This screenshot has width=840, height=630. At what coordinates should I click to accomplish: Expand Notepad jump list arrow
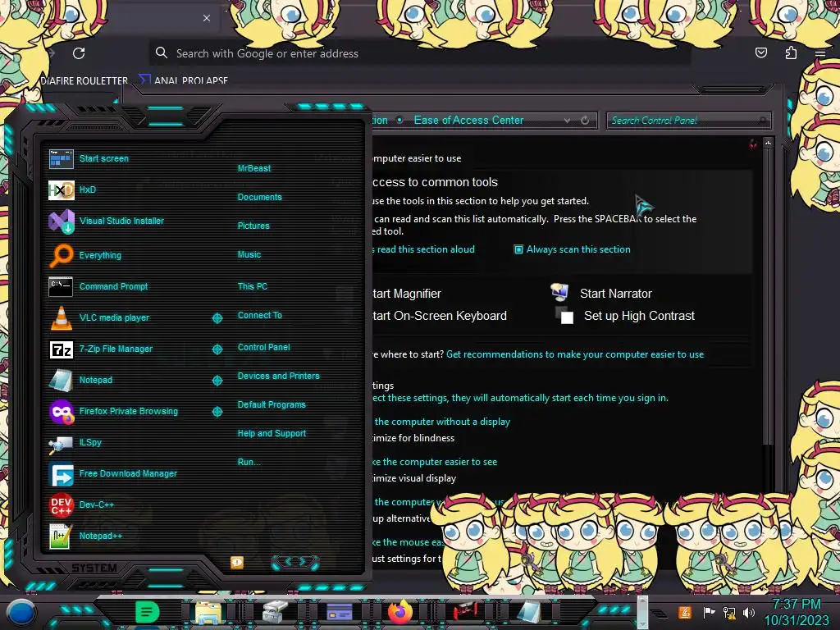[x=217, y=381]
